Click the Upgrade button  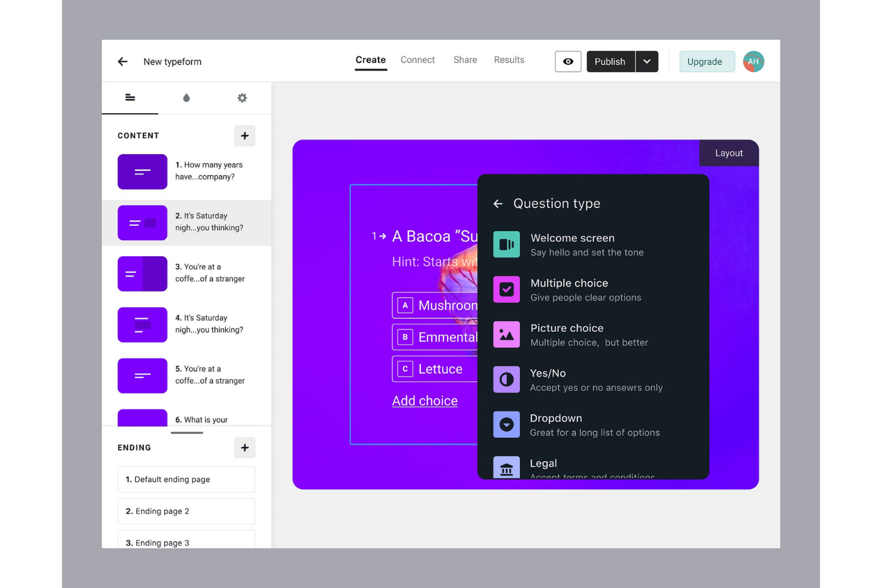[707, 61]
